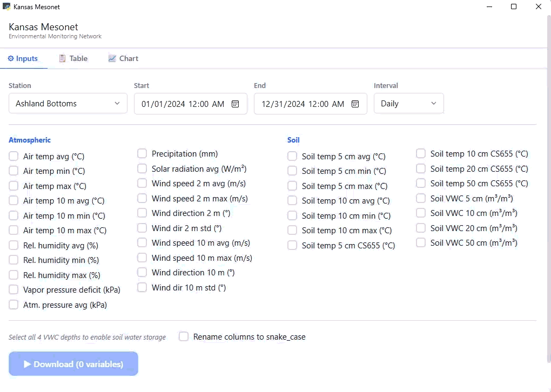This screenshot has height=392, width=551.
Task: Check Soil VWC 20 cm (m³/m³)
Action: (x=421, y=228)
